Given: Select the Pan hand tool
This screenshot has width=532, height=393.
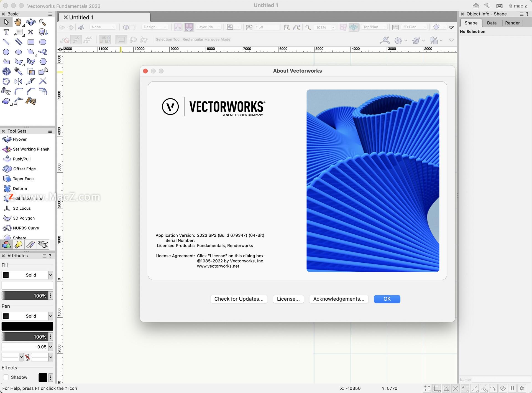Looking at the screenshot, I should (18, 22).
